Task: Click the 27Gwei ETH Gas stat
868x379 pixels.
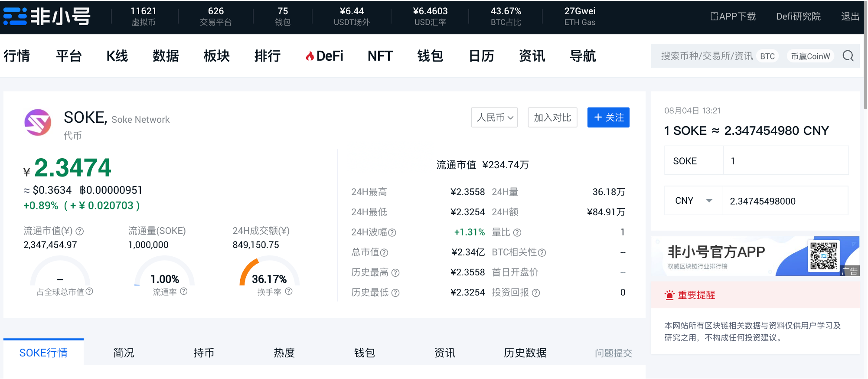Action: pos(580,16)
